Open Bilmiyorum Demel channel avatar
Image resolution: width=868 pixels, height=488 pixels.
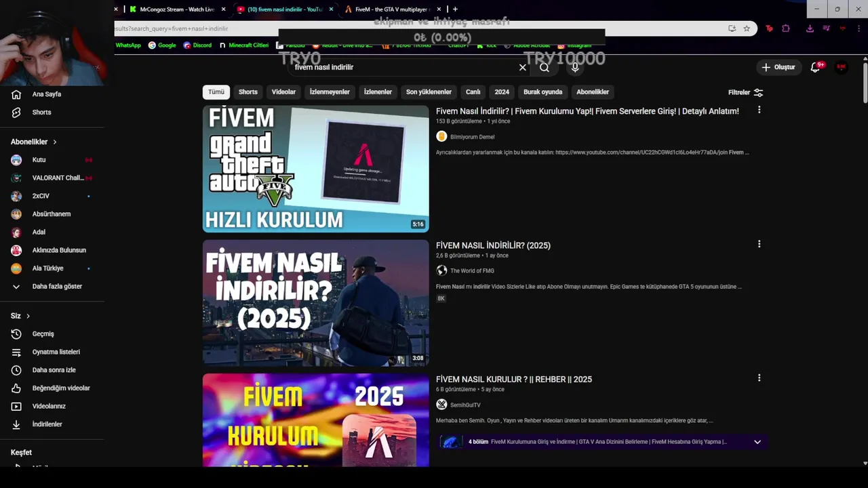(x=441, y=137)
